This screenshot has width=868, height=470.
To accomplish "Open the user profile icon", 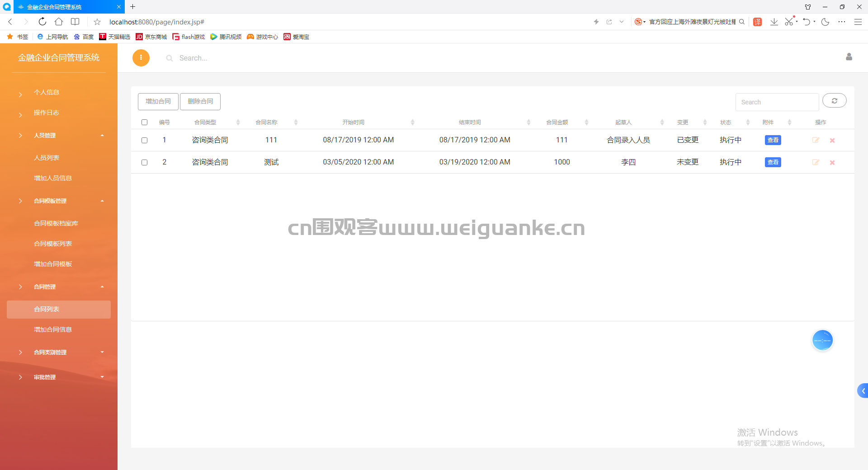I will click(x=849, y=56).
